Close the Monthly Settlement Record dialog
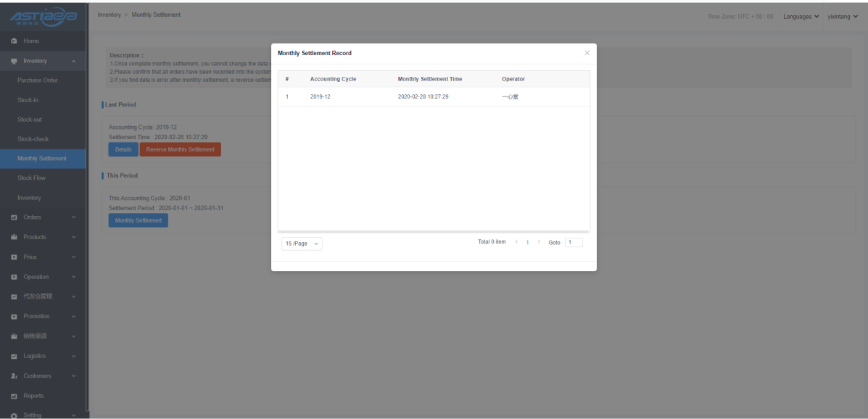 pyautogui.click(x=587, y=53)
